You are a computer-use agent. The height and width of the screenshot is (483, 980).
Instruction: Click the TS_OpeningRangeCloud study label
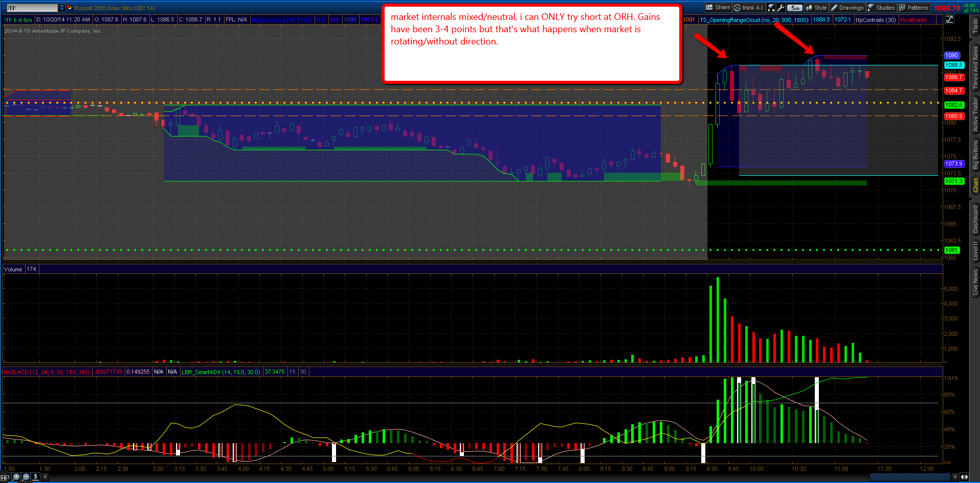point(754,20)
